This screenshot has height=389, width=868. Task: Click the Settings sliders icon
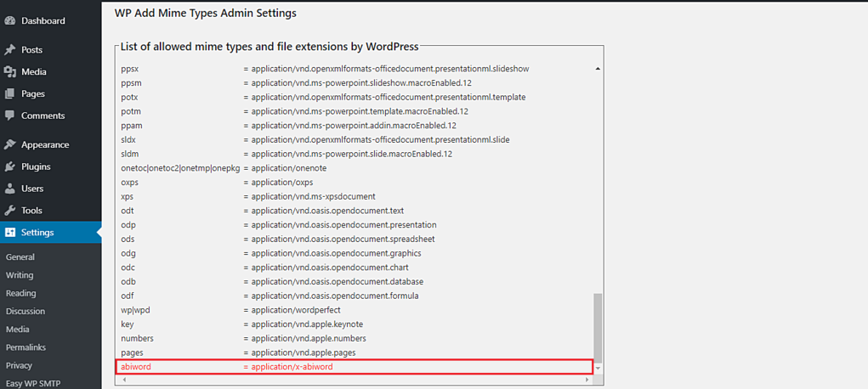(x=9, y=233)
